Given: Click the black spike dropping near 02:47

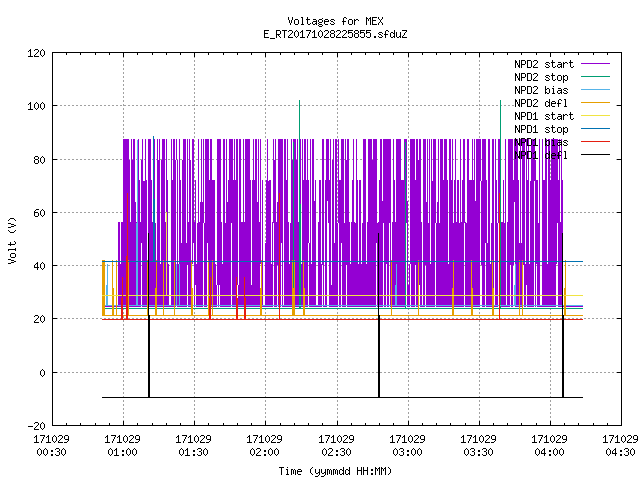Looking at the screenshot, I should point(379,315).
